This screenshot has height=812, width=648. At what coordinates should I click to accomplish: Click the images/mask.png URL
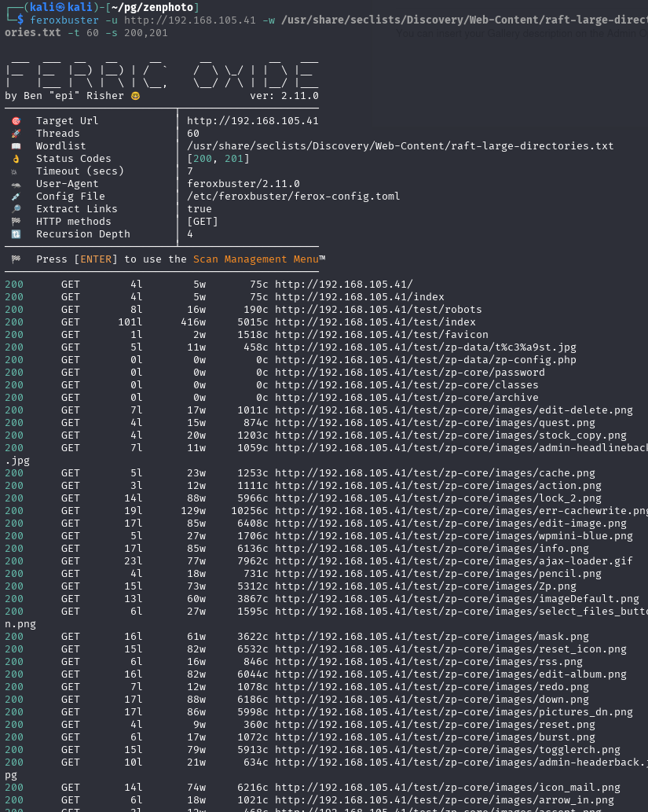pos(432,637)
